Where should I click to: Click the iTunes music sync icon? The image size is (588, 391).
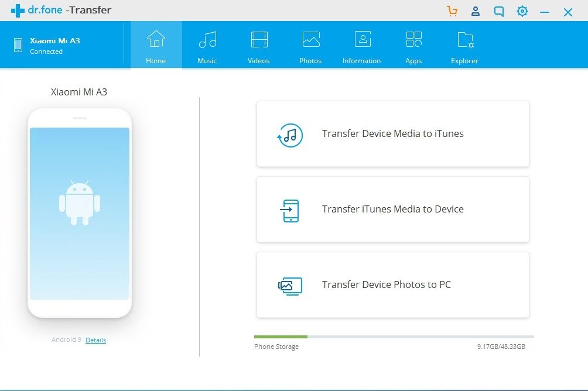click(x=290, y=135)
